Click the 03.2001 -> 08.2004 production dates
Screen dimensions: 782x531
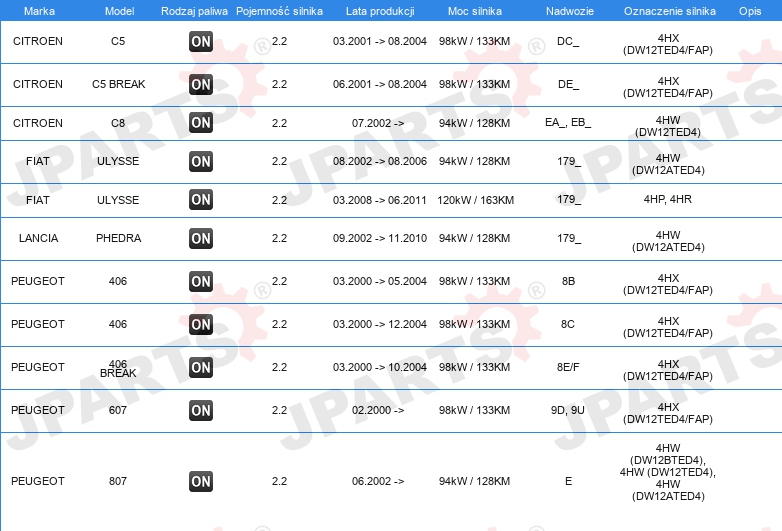(x=380, y=41)
